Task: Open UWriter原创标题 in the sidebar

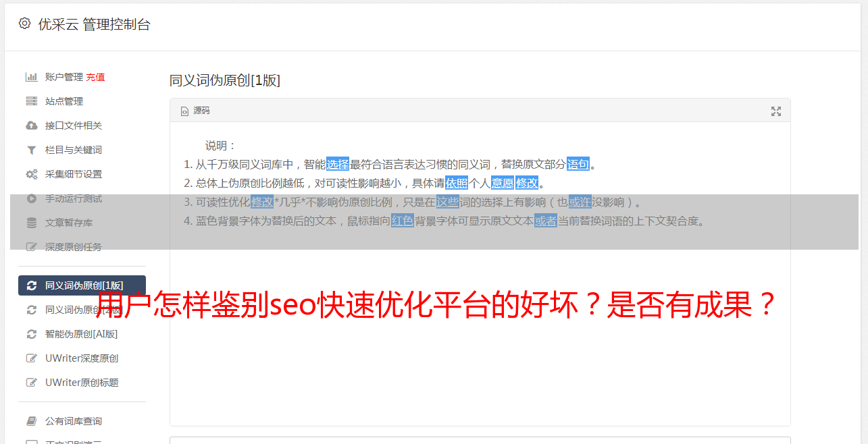Action: (82, 383)
